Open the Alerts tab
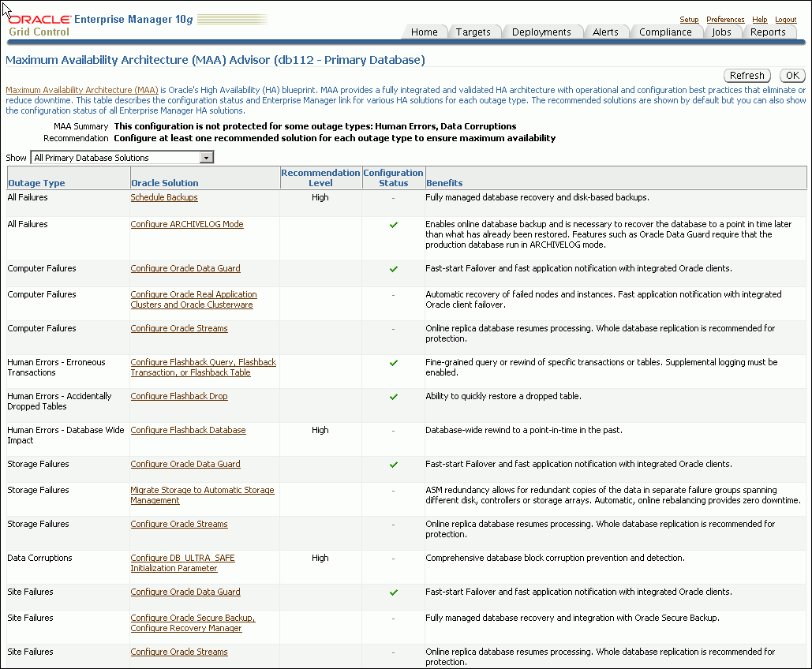This screenshot has height=669, width=812. click(605, 32)
